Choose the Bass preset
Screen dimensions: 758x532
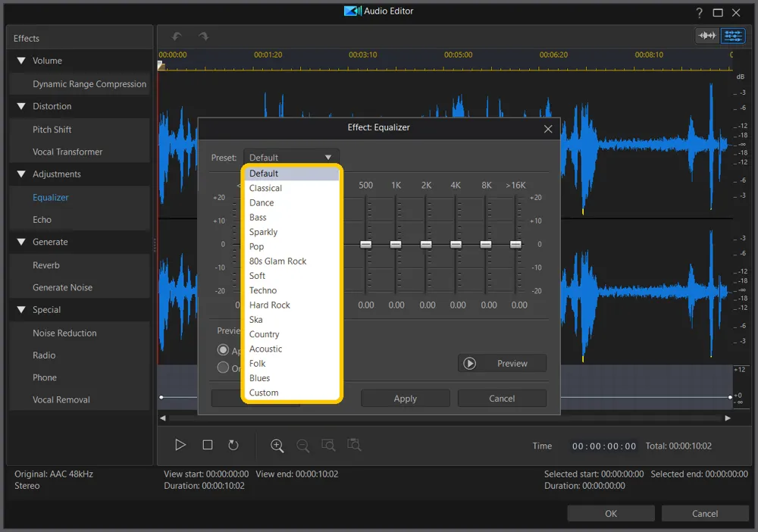click(292, 217)
